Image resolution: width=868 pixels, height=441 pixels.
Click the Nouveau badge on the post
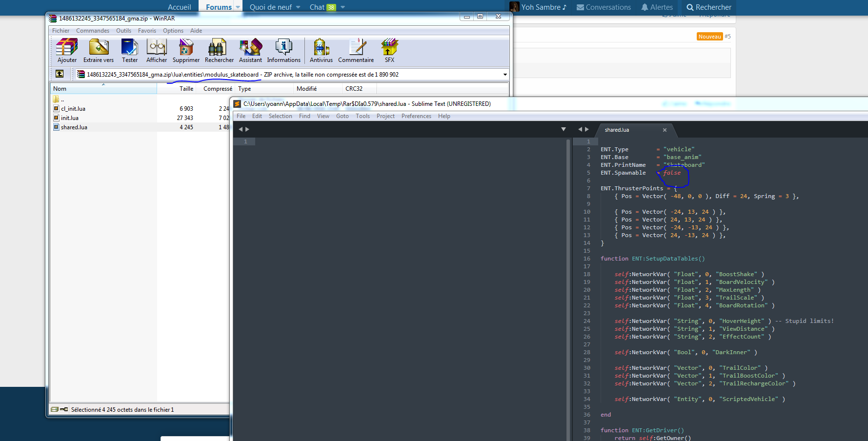click(709, 37)
